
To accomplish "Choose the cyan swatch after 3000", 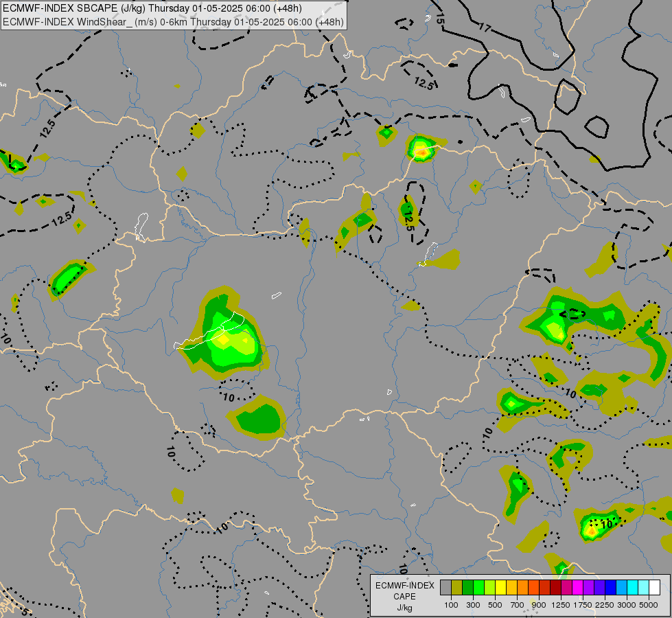I will coord(632,587).
